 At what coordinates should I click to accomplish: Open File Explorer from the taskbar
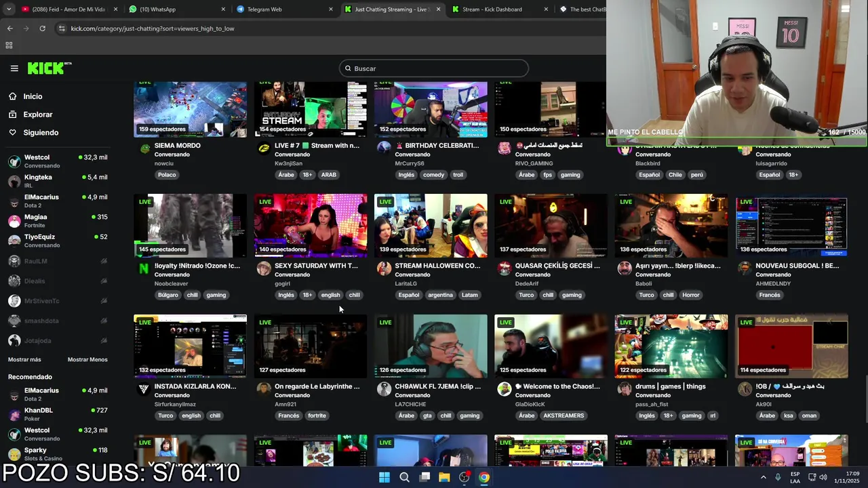[444, 477]
